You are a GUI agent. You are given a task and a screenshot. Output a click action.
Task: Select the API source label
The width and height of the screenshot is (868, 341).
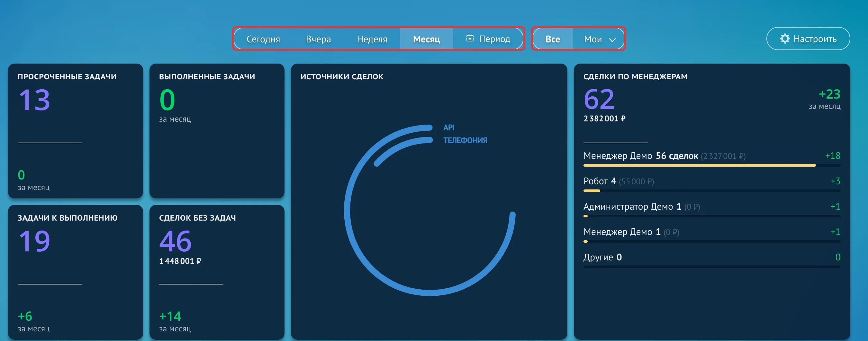point(449,127)
